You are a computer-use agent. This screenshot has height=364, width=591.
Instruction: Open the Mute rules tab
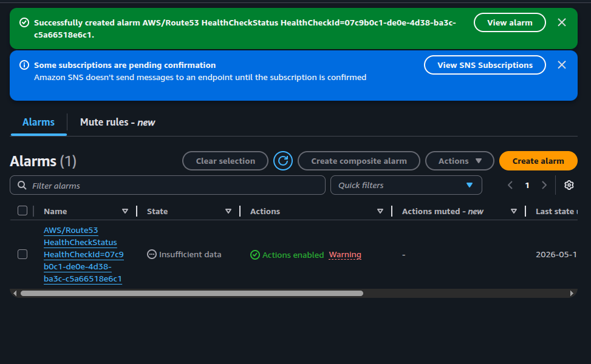(x=117, y=123)
